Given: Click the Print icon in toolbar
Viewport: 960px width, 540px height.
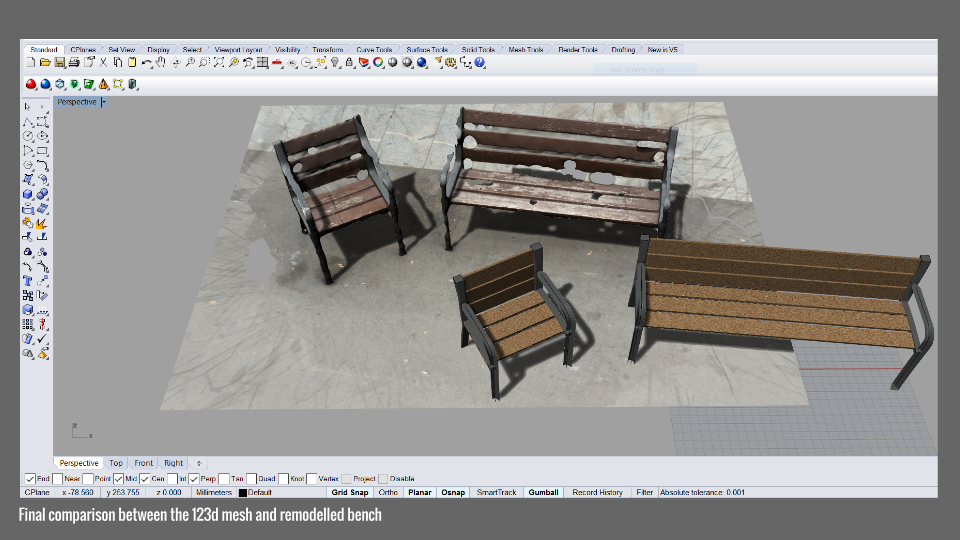Looking at the screenshot, I should pos(74,63).
